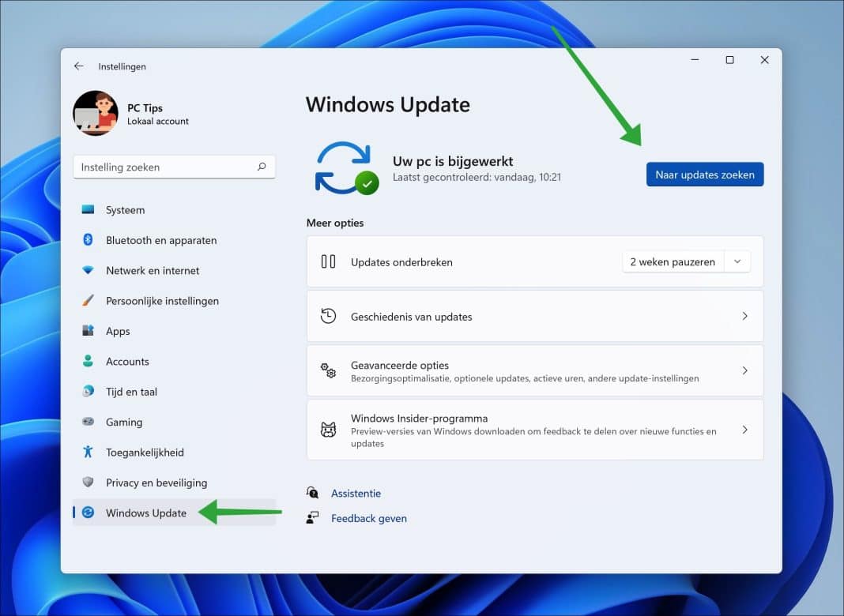Expand Geschiedenis van updates
Viewport: 844px width, 616px height.
744,316
